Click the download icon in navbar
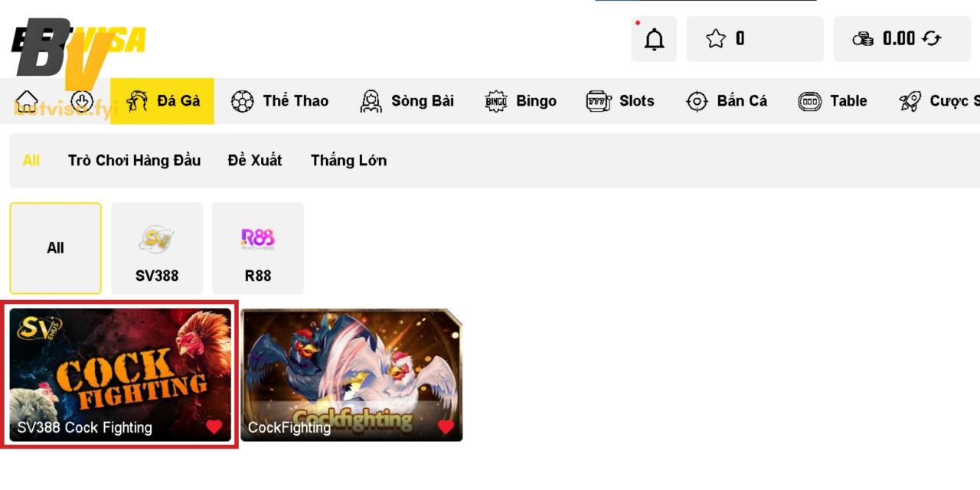This screenshot has height=490, width=980. pyautogui.click(x=82, y=101)
